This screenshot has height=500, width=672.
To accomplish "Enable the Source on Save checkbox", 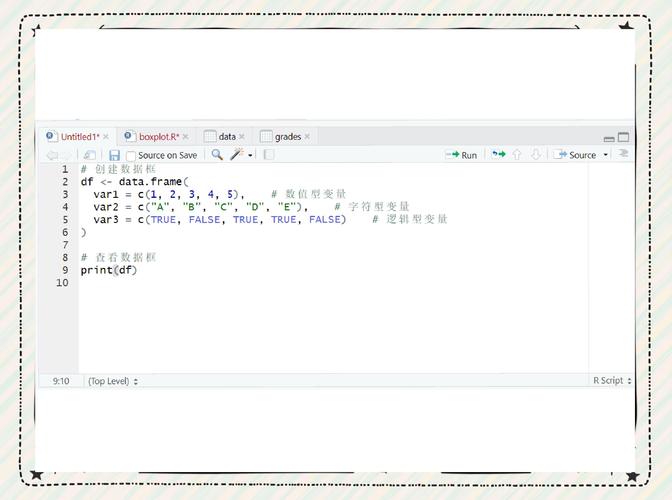I will 131,156.
